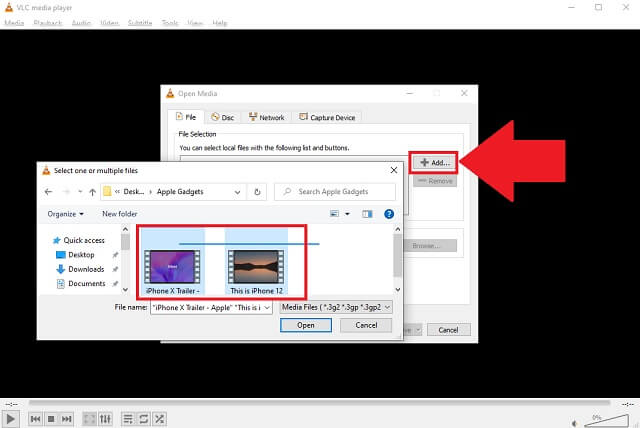640x428 pixels.
Task: Go up one folder level arrow
Action: pyautogui.click(x=93, y=192)
